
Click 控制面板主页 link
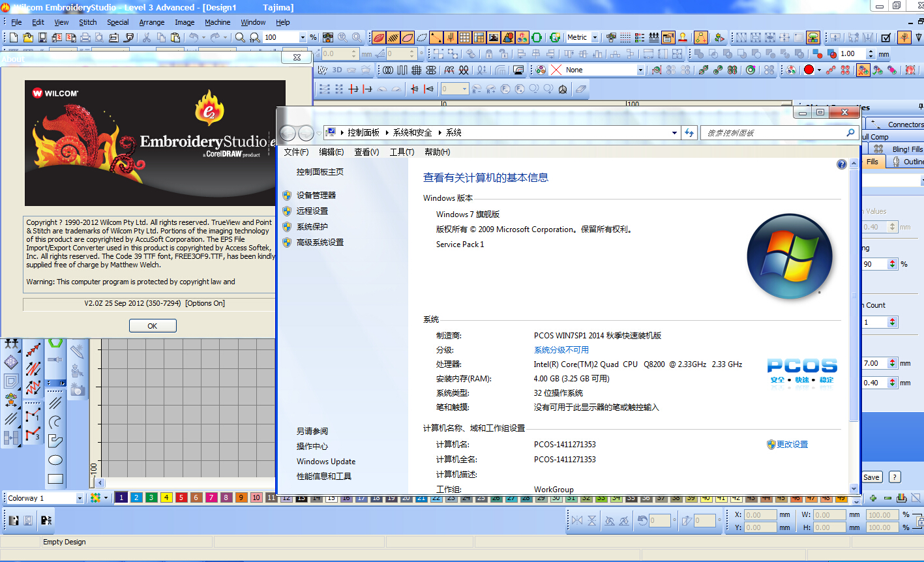[320, 172]
